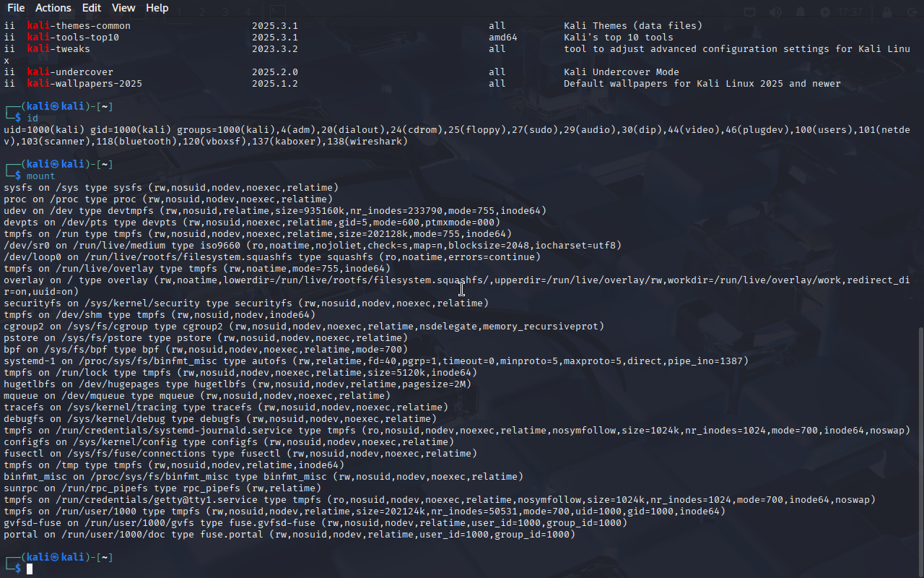Click version '2025.2.0' of kali-undercover
The width and height of the screenshot is (924, 578).
click(275, 72)
